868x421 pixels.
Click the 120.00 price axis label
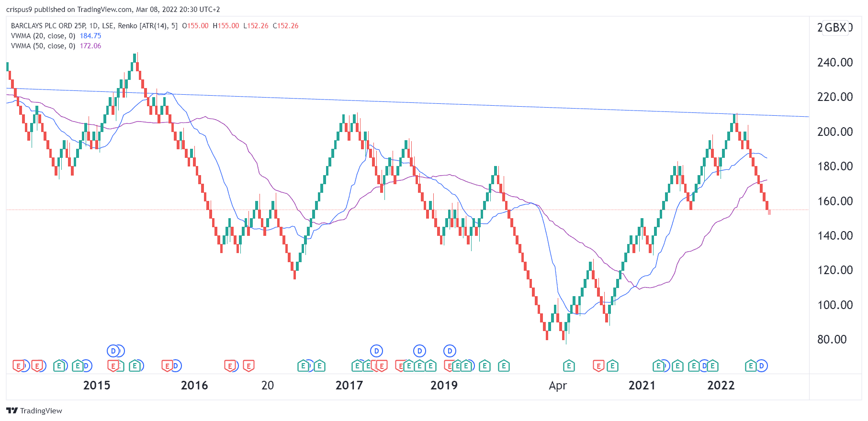pos(835,270)
